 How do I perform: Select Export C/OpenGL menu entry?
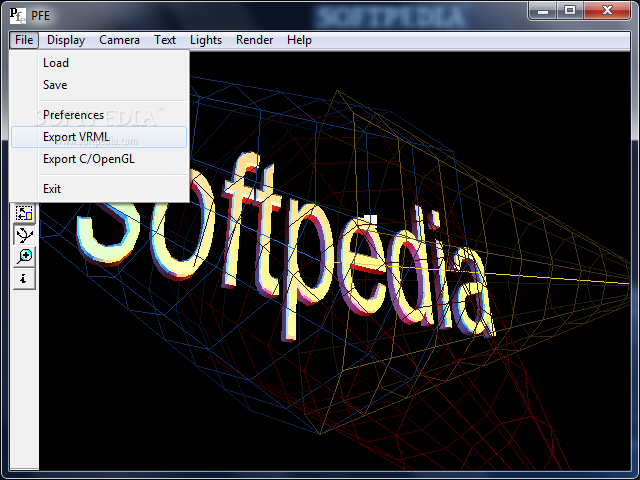(x=99, y=159)
